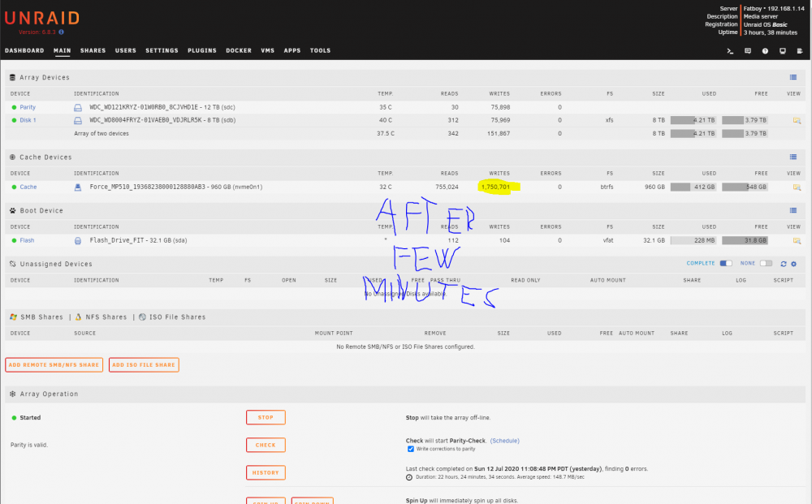Click the Cache NVMe device icon
Image resolution: width=812 pixels, height=504 pixels.
point(78,187)
